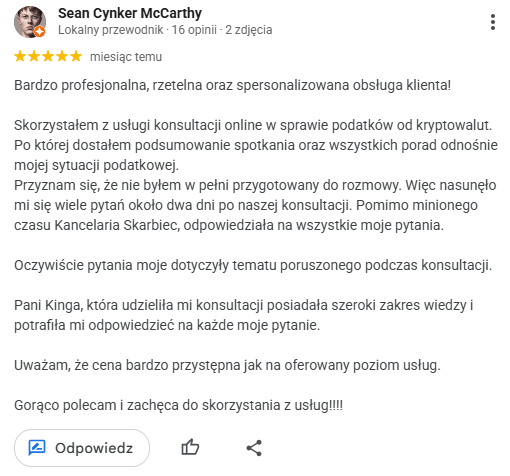Click the third rating star
The image size is (510, 476).
[x=48, y=56]
